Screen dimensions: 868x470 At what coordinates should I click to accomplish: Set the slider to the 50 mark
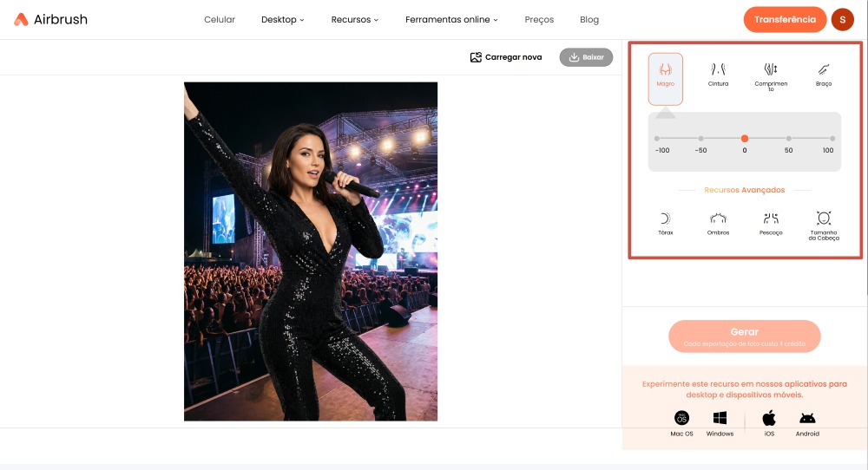788,139
